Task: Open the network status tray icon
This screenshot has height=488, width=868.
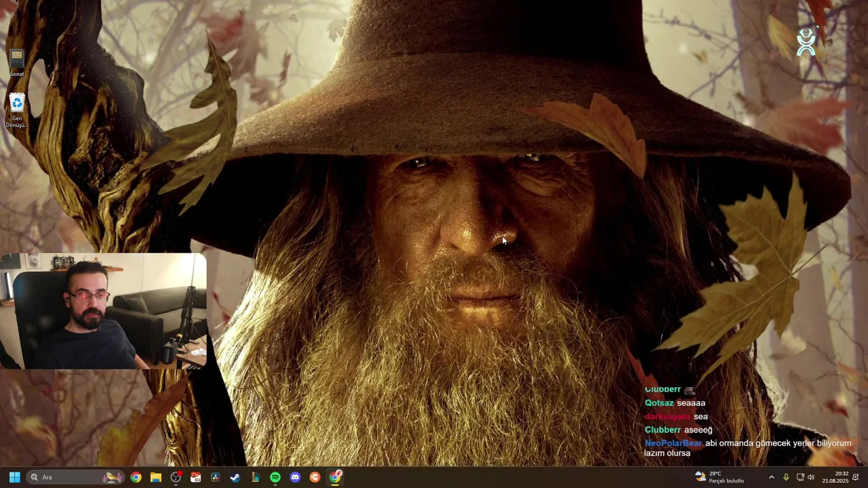Action: point(800,477)
